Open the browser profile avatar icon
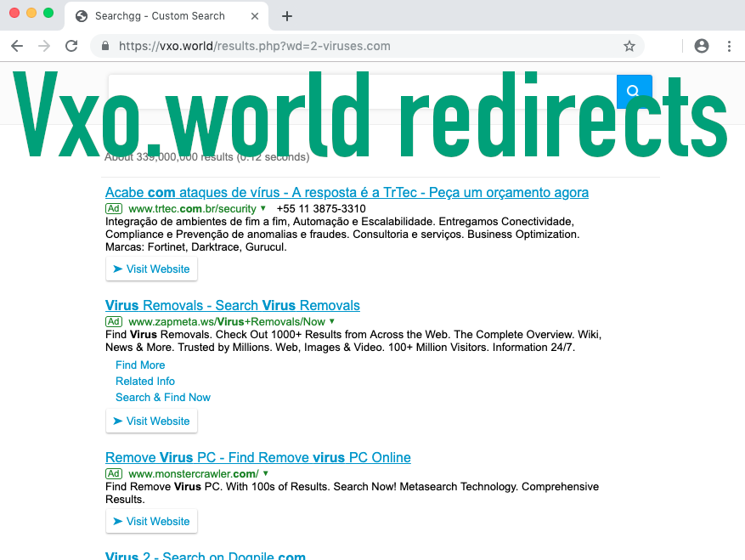 (702, 46)
